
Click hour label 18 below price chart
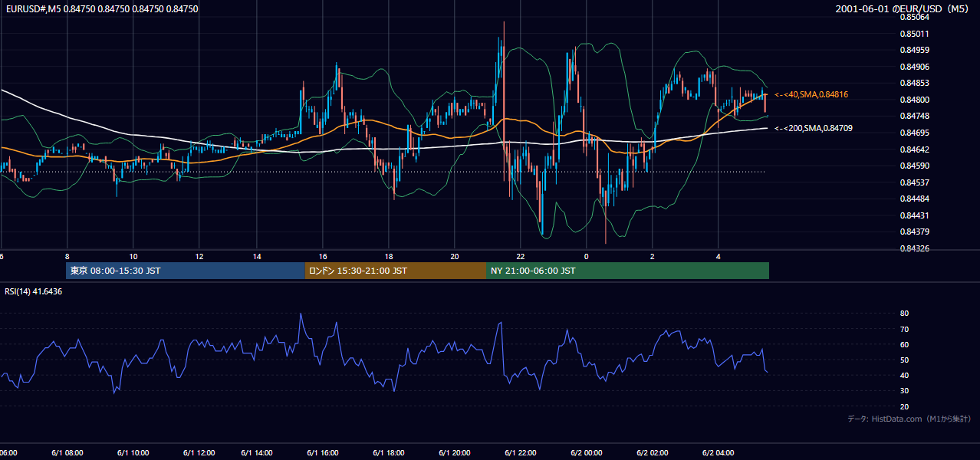pos(389,256)
